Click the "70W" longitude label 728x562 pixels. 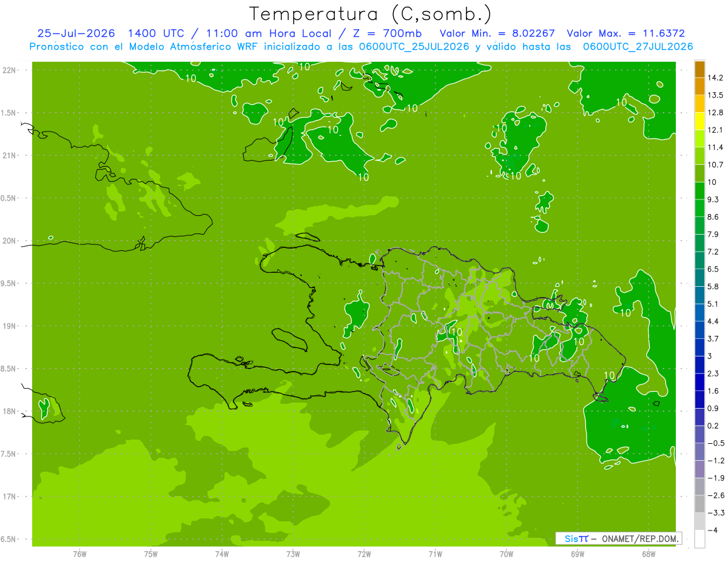point(506,554)
